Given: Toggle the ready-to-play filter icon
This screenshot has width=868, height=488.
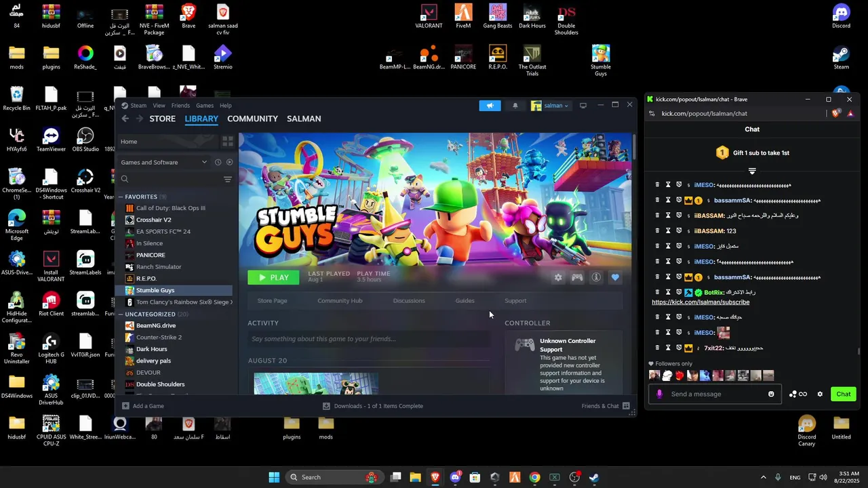Looking at the screenshot, I should [x=229, y=162].
